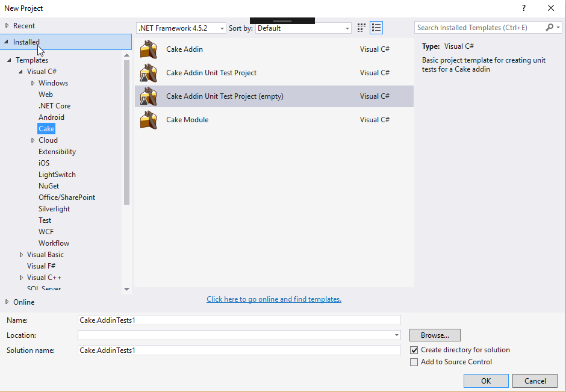Select the Workflow category
This screenshot has width=566, height=392.
tap(54, 243)
